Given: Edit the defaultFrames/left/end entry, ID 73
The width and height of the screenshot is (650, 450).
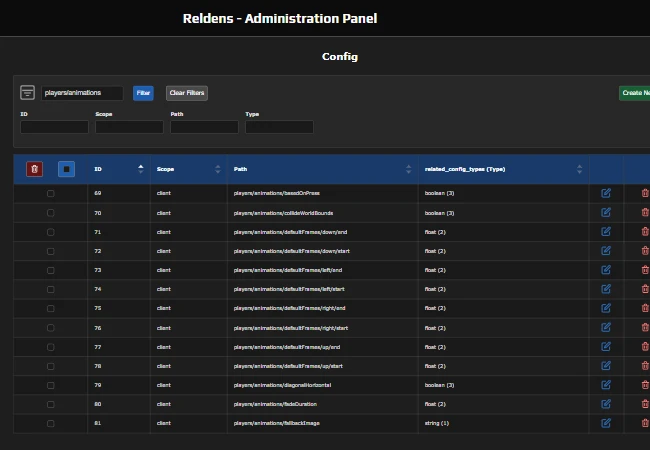Looking at the screenshot, I should [606, 270].
